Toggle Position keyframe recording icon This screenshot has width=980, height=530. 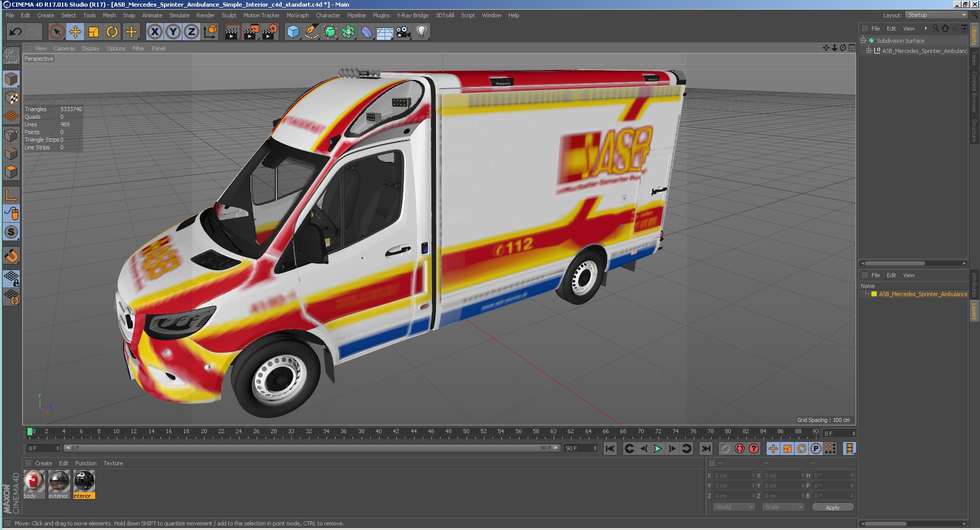coord(773,448)
